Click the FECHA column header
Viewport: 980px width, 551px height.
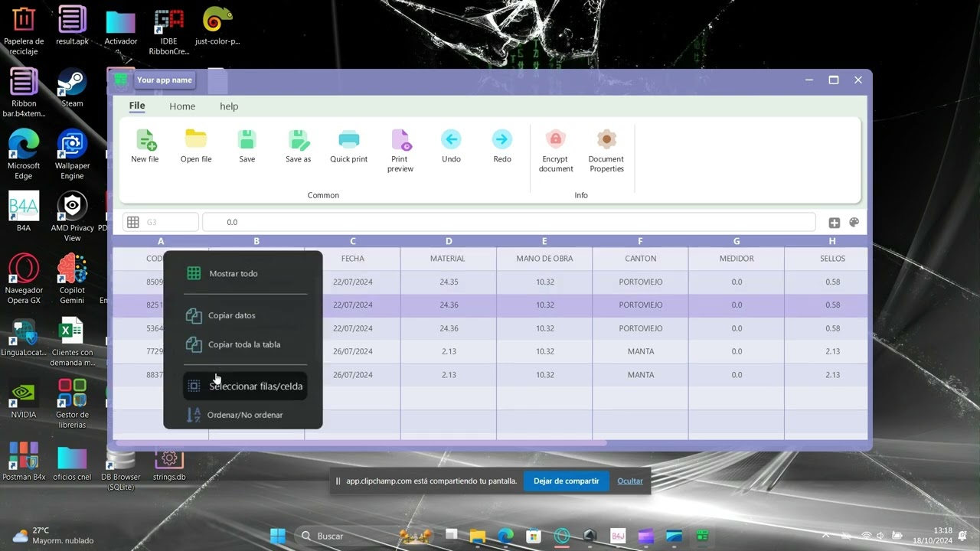click(x=352, y=259)
